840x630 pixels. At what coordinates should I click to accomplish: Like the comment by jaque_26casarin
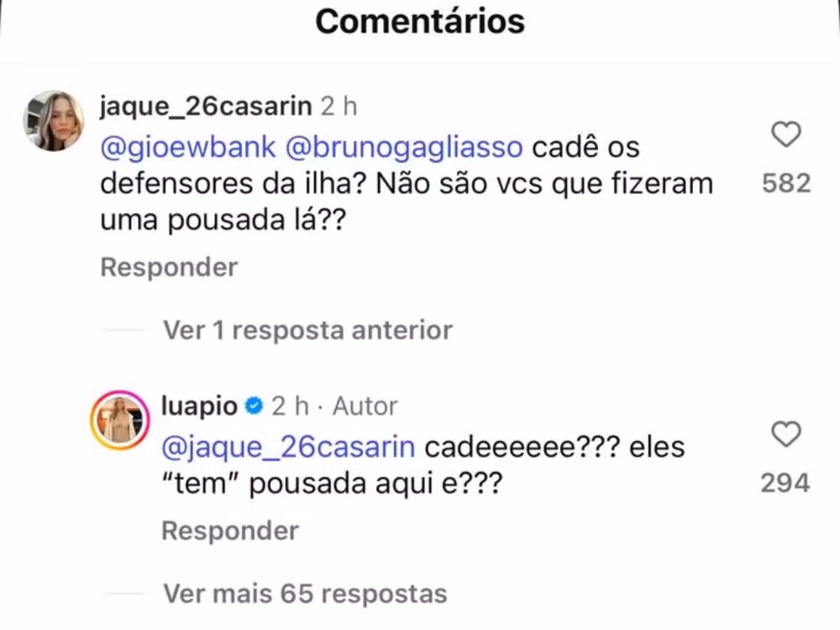pos(786,135)
